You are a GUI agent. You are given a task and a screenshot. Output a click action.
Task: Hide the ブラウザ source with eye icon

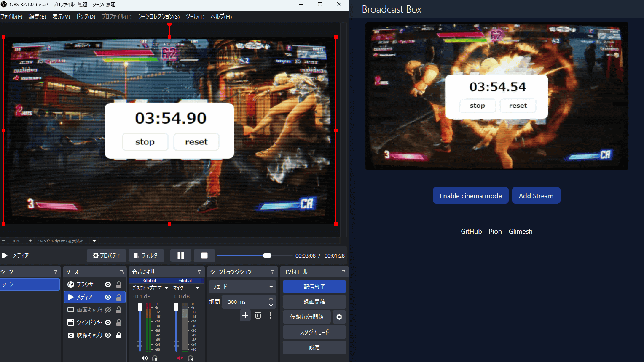click(108, 285)
